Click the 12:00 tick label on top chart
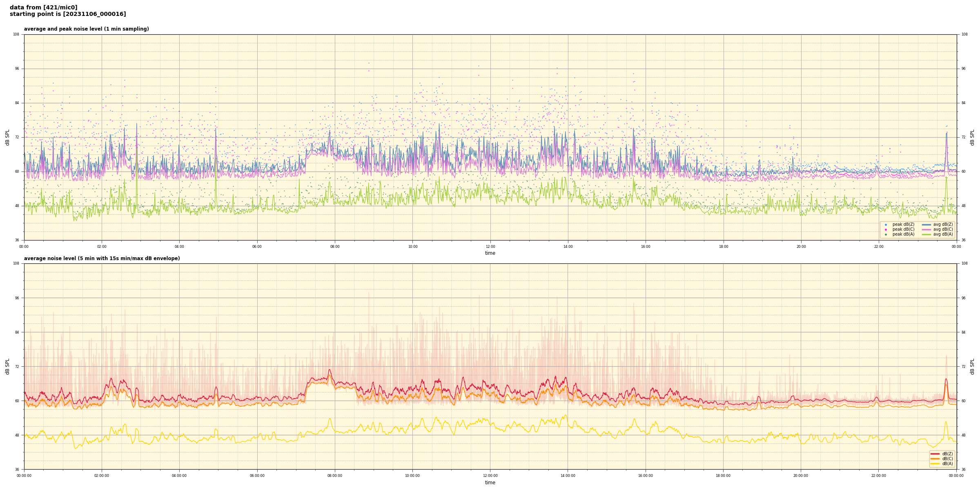980x490 pixels. 490,247
